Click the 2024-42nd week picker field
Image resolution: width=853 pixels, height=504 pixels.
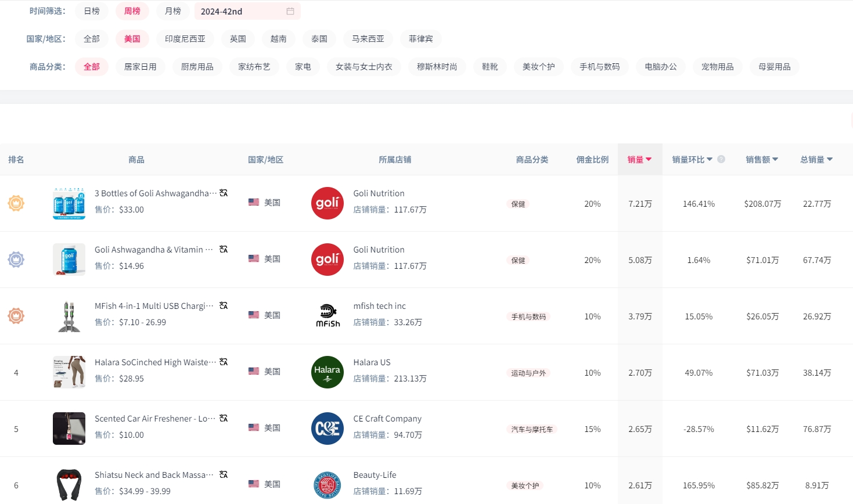click(x=241, y=11)
